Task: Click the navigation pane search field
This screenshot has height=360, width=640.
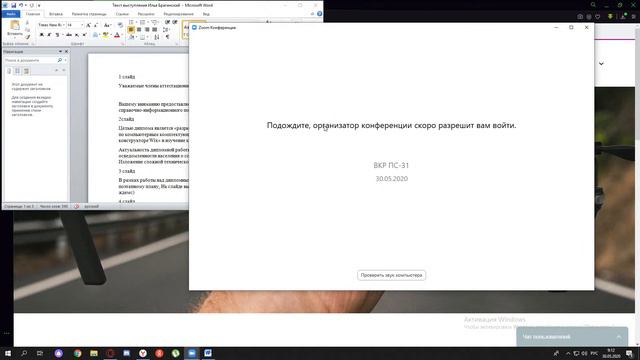Action: click(x=30, y=60)
